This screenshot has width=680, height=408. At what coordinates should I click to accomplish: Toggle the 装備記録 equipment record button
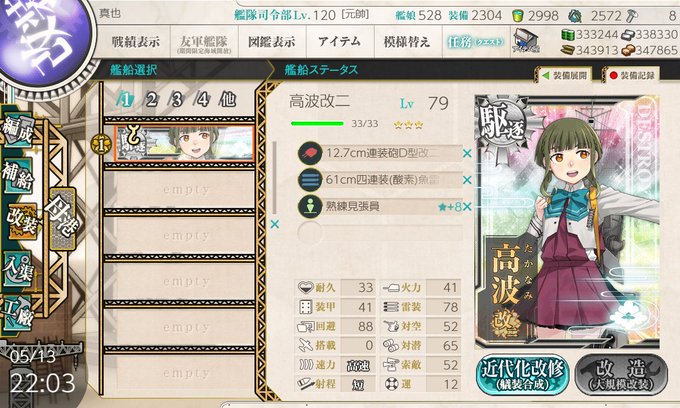[x=631, y=75]
